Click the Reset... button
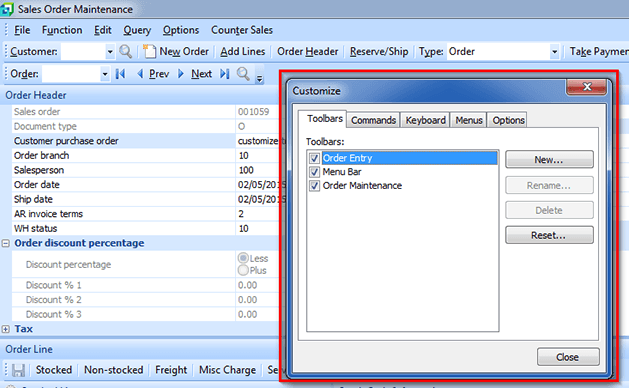629x388 pixels. [549, 235]
